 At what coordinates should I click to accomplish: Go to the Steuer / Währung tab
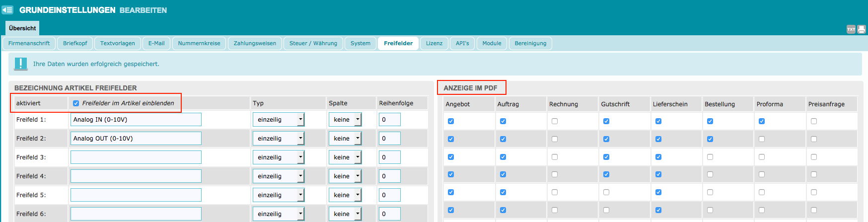click(x=313, y=43)
